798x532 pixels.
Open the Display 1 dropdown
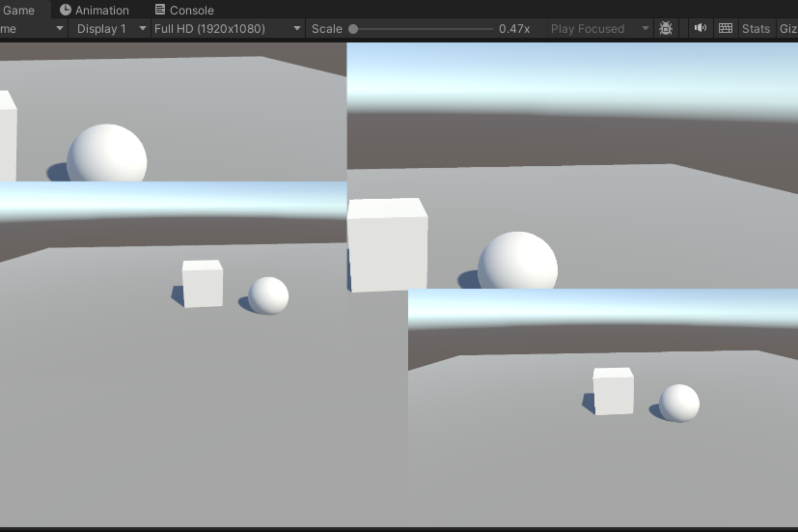coord(109,29)
